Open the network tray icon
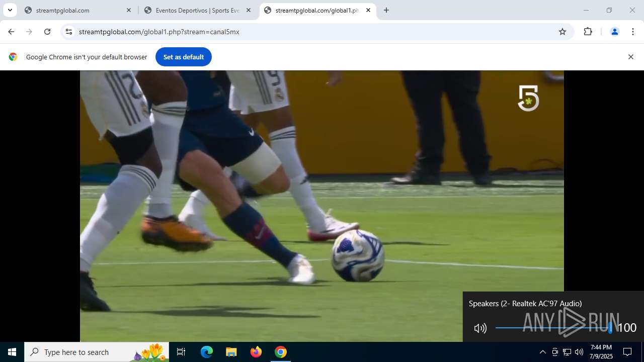The image size is (644, 362). pos(567,352)
